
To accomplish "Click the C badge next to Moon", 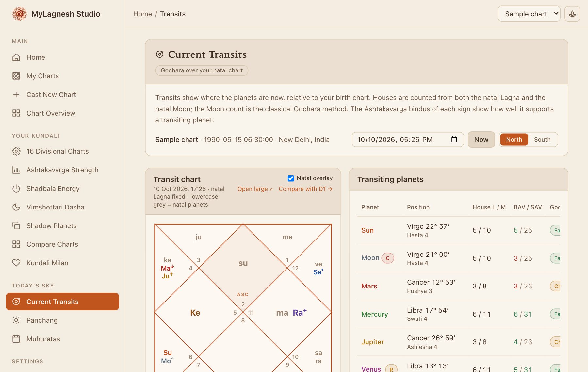I will coord(388,258).
